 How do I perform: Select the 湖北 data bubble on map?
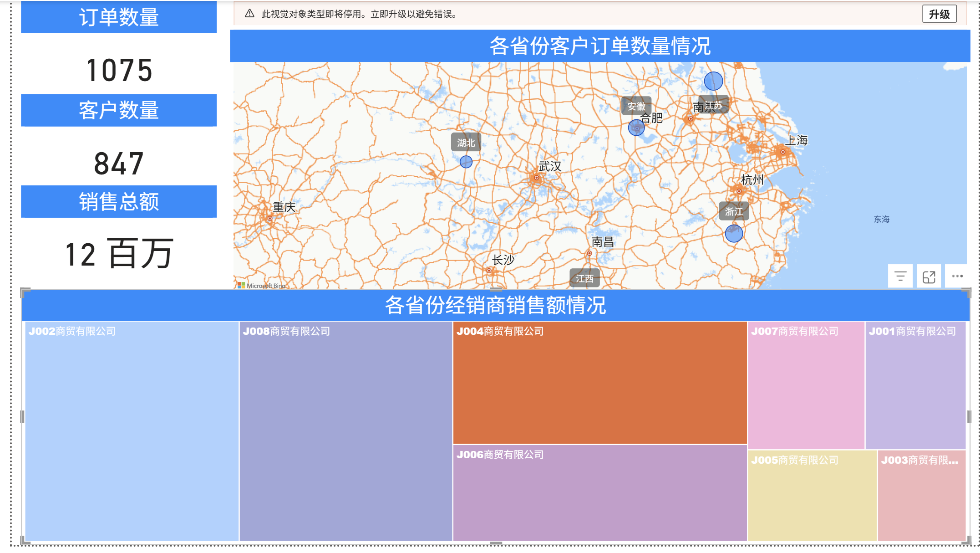point(466,162)
